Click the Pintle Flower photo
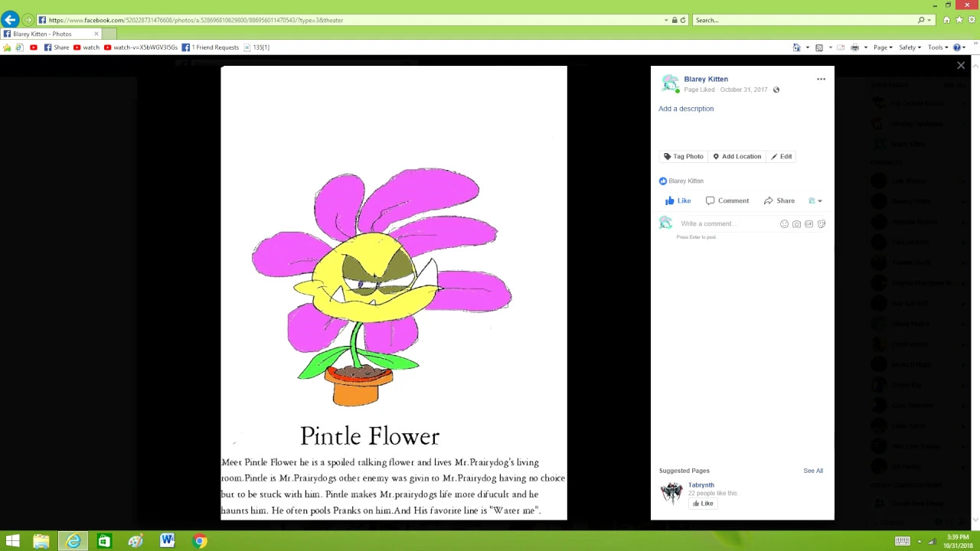The image size is (980, 551). coord(394,293)
